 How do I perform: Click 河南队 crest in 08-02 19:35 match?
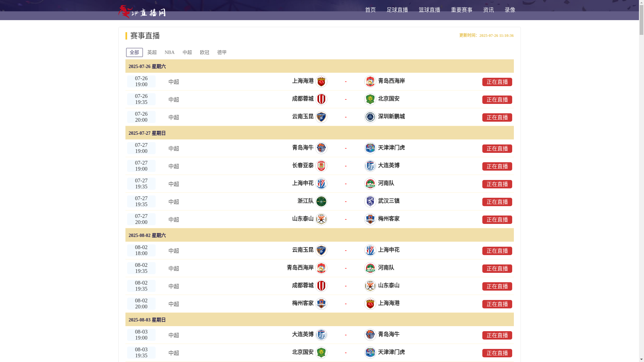[370, 268]
